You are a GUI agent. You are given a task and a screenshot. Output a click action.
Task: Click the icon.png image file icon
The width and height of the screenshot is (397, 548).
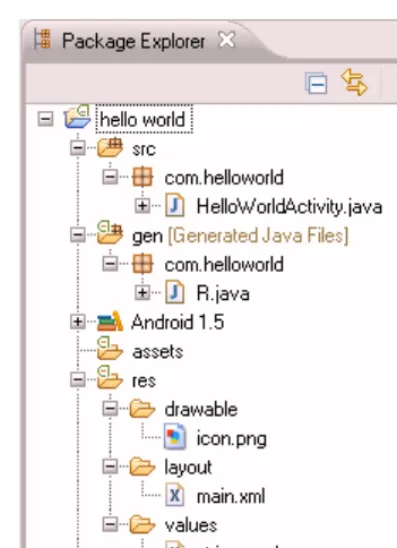[175, 436]
